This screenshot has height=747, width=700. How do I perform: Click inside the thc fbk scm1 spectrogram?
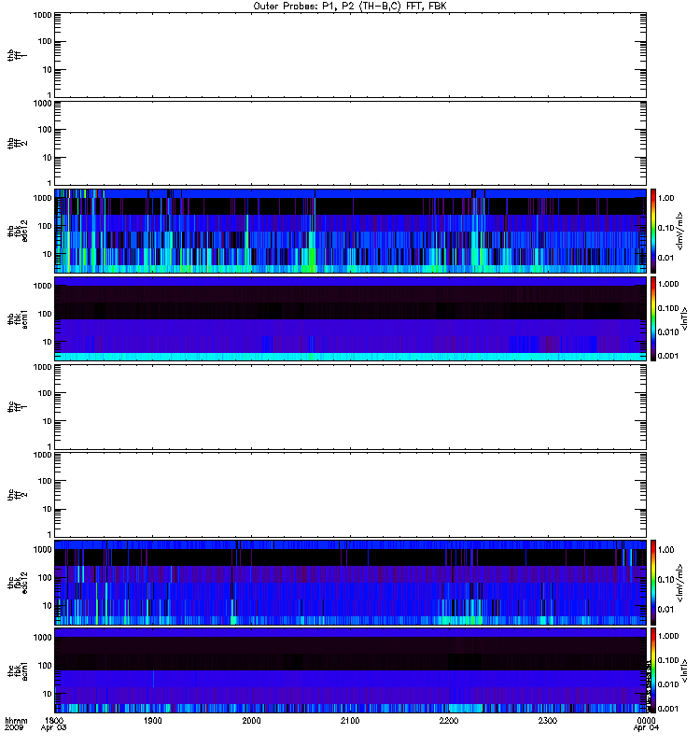[350, 670]
